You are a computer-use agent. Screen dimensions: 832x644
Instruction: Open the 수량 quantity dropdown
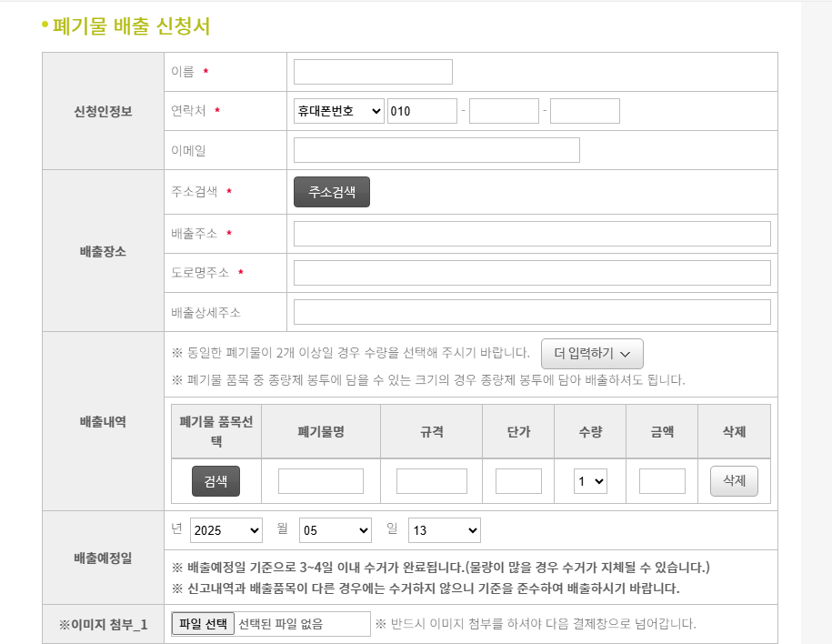tap(591, 480)
